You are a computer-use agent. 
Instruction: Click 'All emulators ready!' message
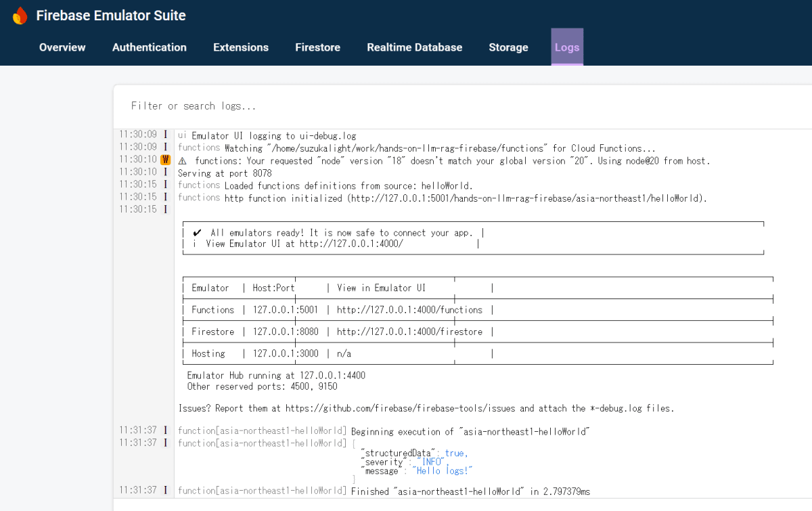coord(342,232)
